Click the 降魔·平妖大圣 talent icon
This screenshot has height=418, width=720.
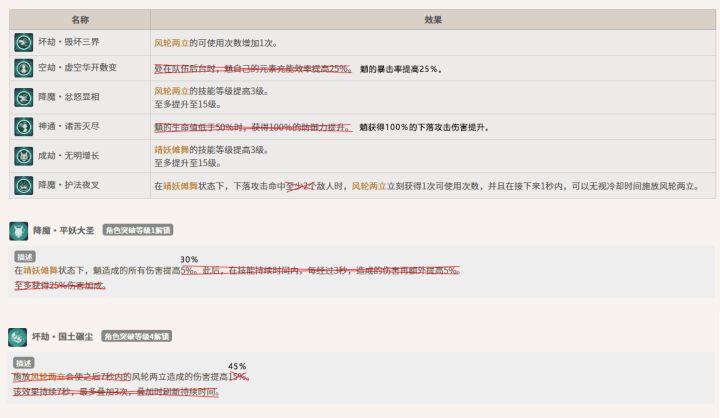click(x=18, y=231)
